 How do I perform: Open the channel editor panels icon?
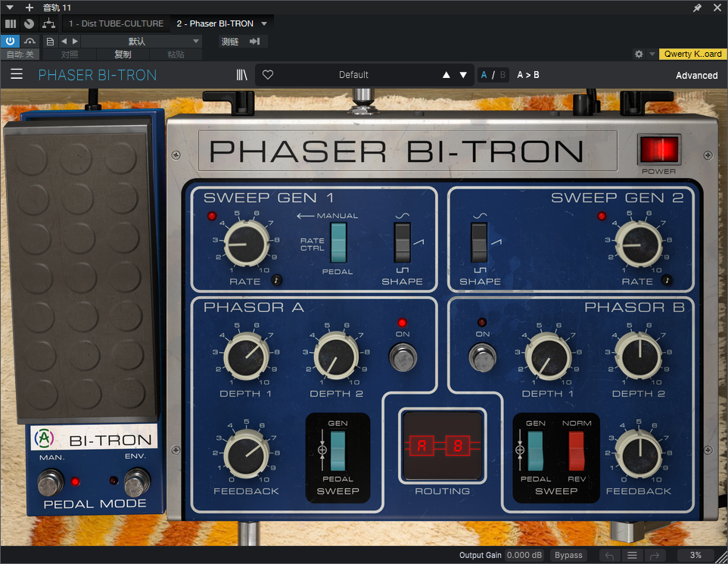click(x=10, y=23)
